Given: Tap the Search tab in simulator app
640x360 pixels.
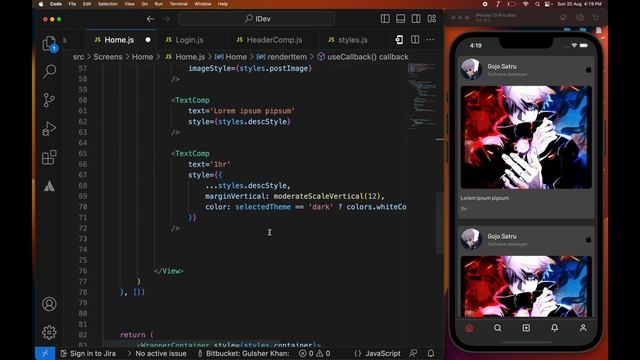Looking at the screenshot, I should point(498,328).
